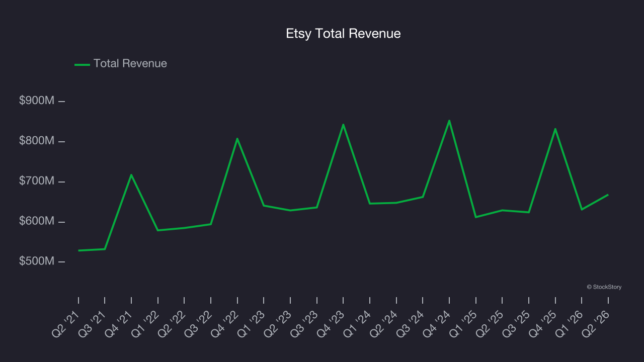Image resolution: width=644 pixels, height=362 pixels.
Task: Click the $800M y-axis label
Action: [x=37, y=141]
